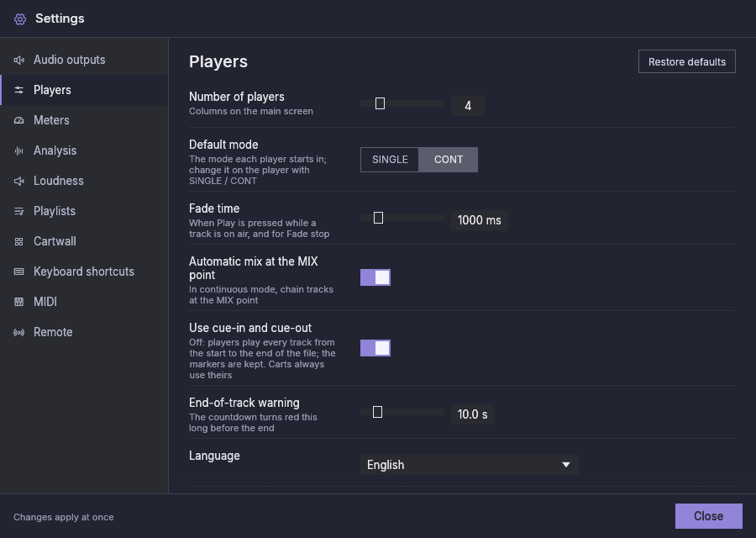Click the Fade time slider handle

tap(379, 218)
